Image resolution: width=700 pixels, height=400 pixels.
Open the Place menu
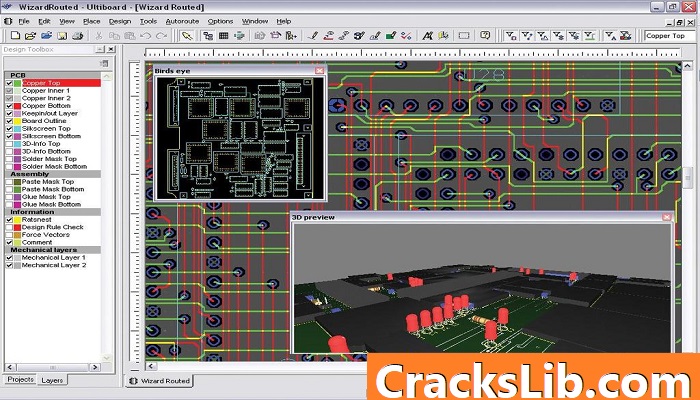tap(92, 21)
